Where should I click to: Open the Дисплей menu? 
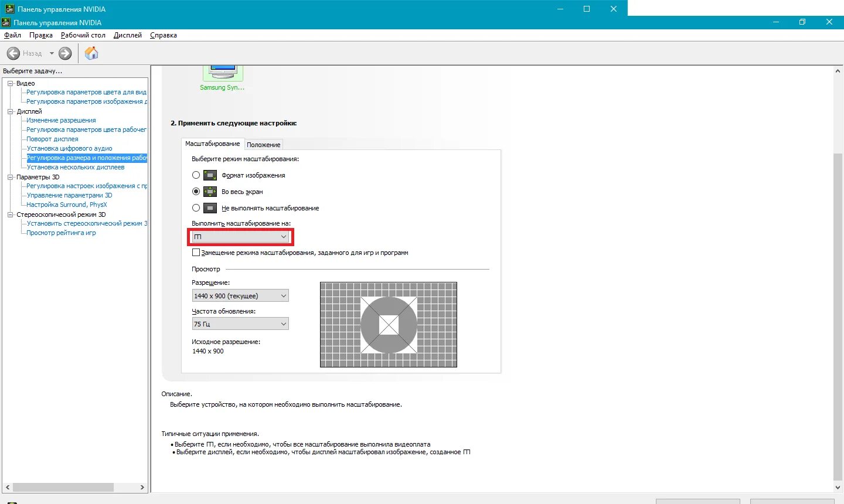click(128, 35)
